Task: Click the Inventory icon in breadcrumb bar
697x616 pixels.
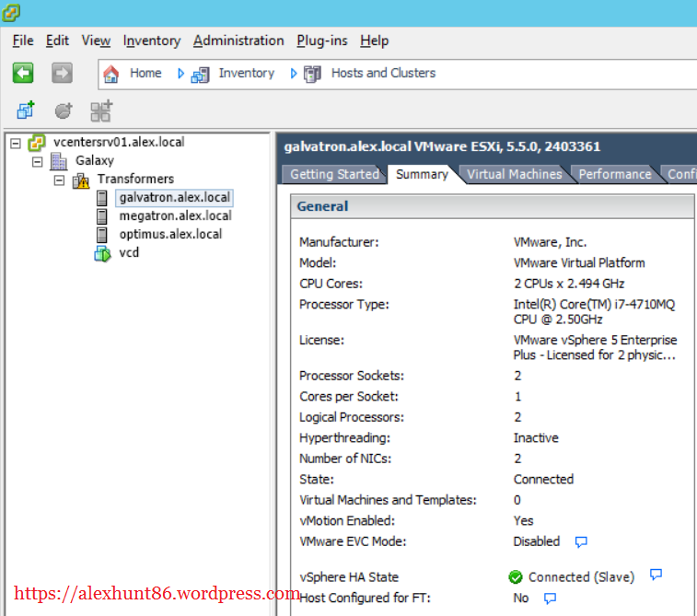Action: click(x=200, y=75)
